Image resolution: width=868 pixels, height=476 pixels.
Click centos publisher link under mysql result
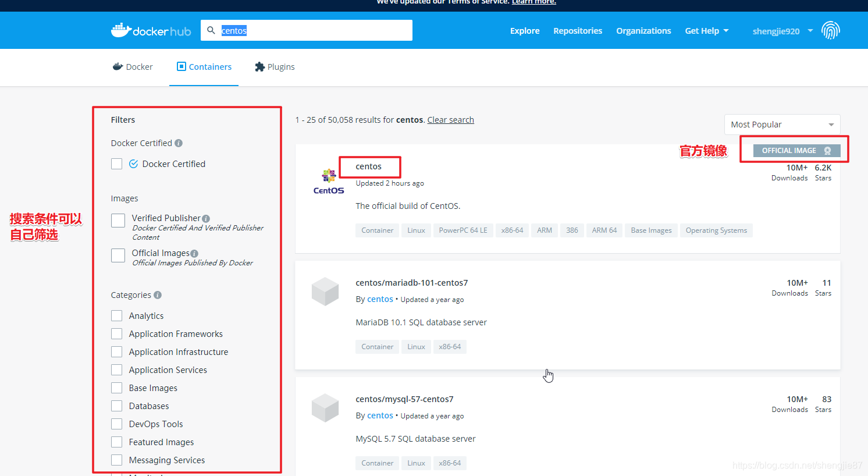click(380, 415)
